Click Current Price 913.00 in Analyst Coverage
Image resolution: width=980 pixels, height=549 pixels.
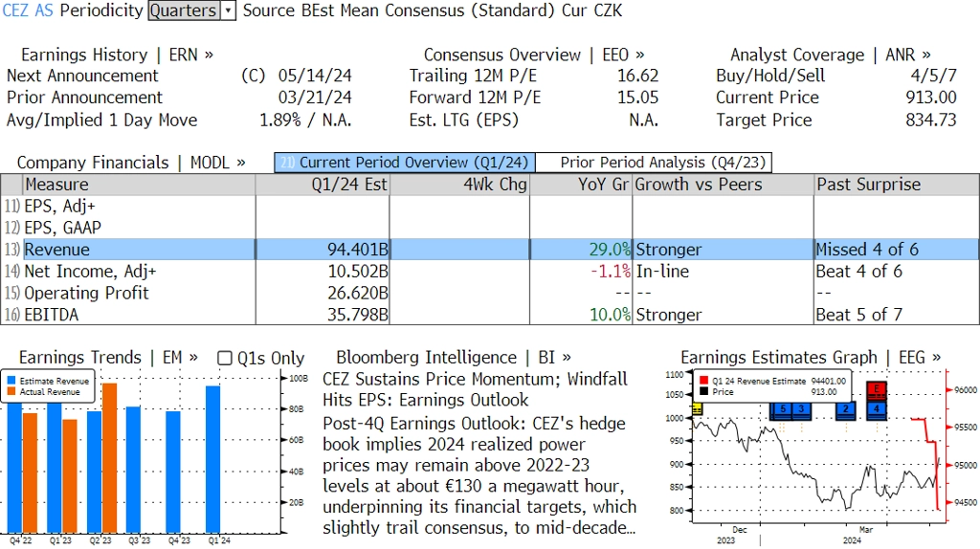pyautogui.click(x=931, y=99)
